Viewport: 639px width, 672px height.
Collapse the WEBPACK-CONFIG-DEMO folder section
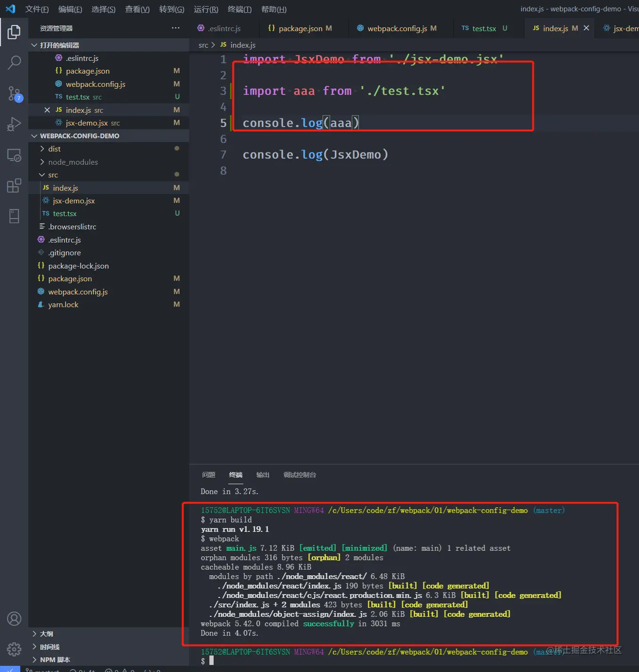click(108, 136)
